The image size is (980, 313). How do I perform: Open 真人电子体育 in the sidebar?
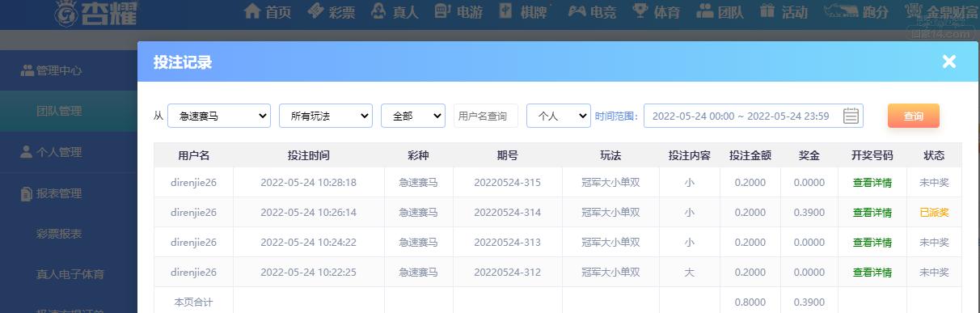[70, 274]
